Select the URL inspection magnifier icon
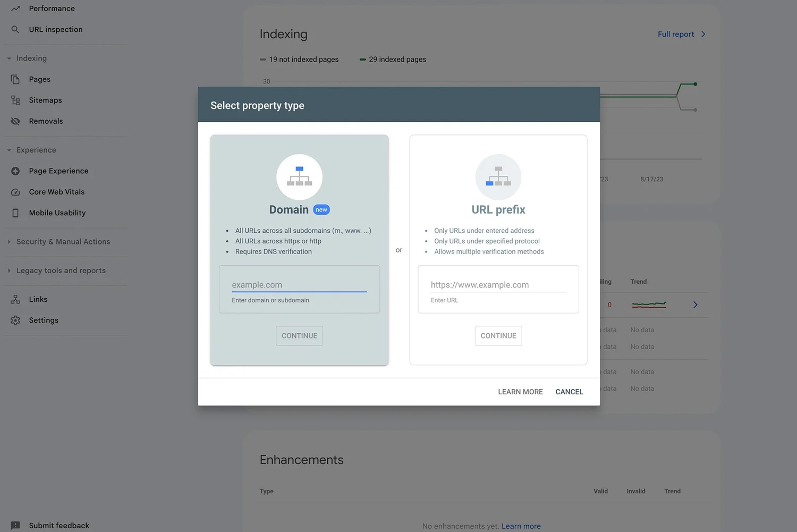 point(16,29)
